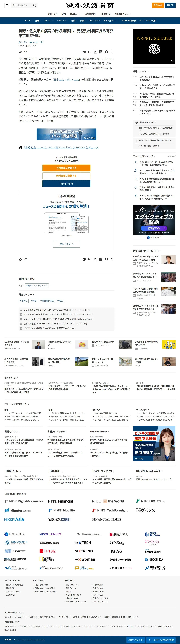
Task: Expand the マーケット nav dropdown
Action: (x=62, y=21)
